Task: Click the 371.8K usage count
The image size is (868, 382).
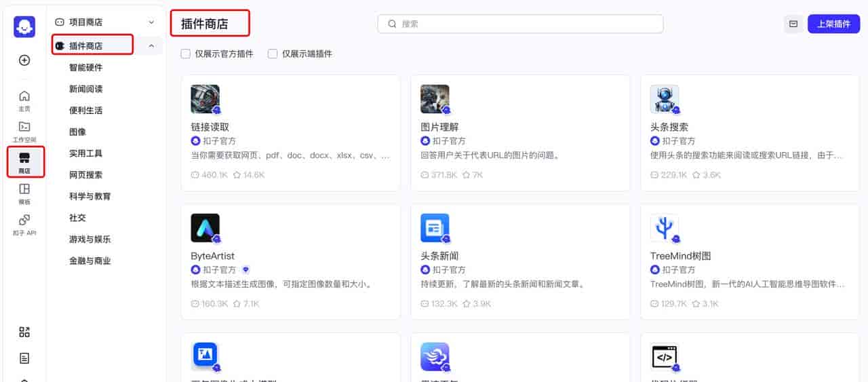Action: pos(444,175)
